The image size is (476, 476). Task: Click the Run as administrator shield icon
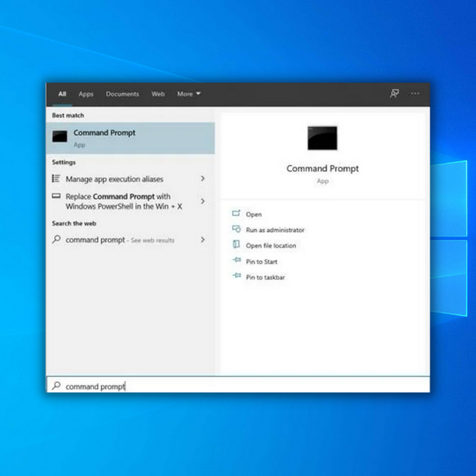click(236, 229)
